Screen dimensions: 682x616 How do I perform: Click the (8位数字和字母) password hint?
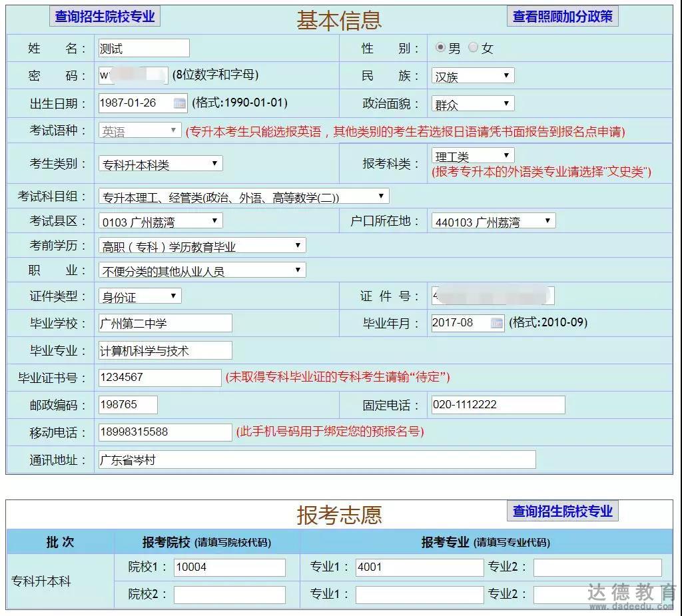(x=216, y=75)
